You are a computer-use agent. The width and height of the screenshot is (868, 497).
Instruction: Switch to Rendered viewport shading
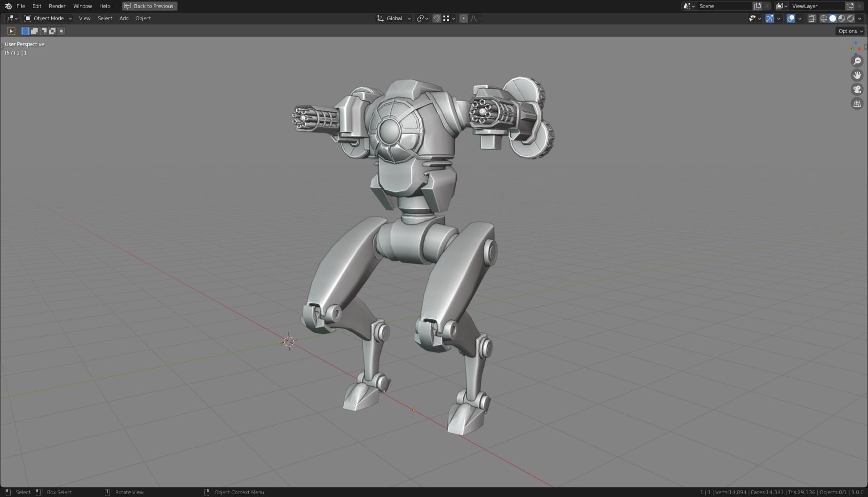pos(851,18)
